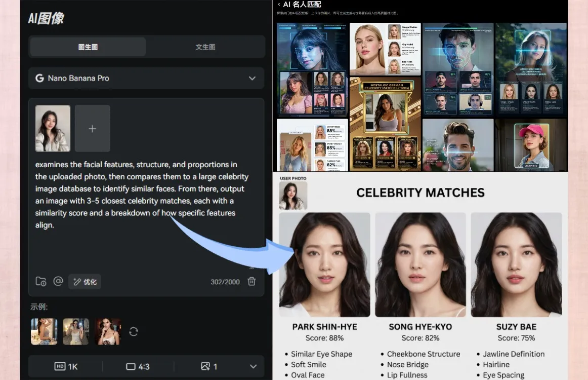Viewport: 588px width, 380px height.
Task: Click the Similar Eye Shape bullet
Action: click(x=321, y=354)
